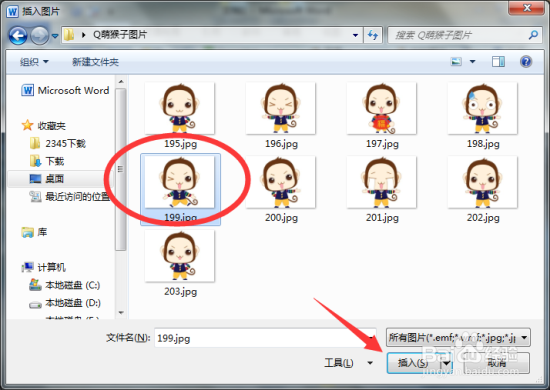This screenshot has height=390, width=550.
Task: Open 本地磁盘 (D:) drive
Action: click(x=65, y=303)
